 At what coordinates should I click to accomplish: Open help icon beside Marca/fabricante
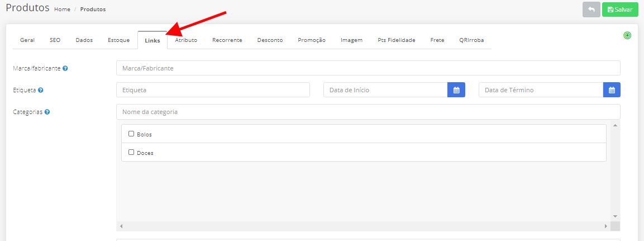click(x=65, y=68)
